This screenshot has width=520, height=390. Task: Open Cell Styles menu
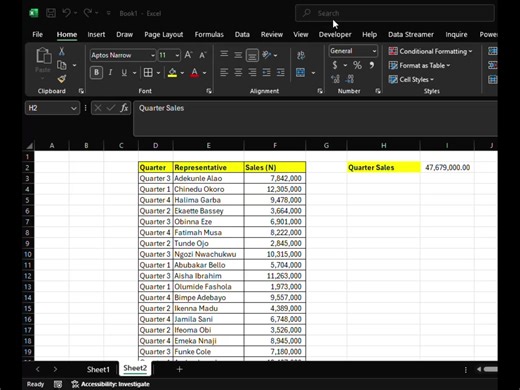click(x=411, y=79)
